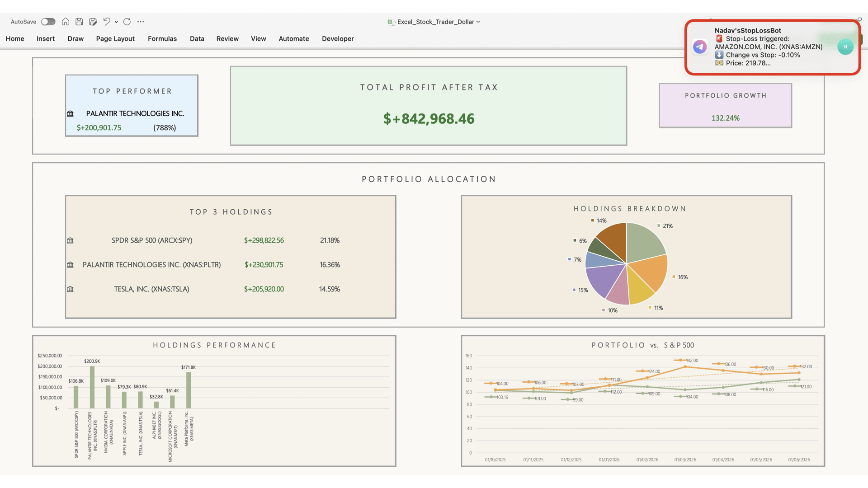Switch to the Page Layout tab
The image size is (868, 488).
coord(115,39)
